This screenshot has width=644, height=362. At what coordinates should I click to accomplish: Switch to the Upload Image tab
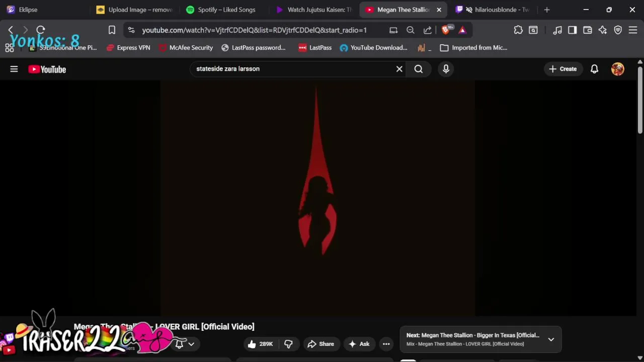pos(135,10)
